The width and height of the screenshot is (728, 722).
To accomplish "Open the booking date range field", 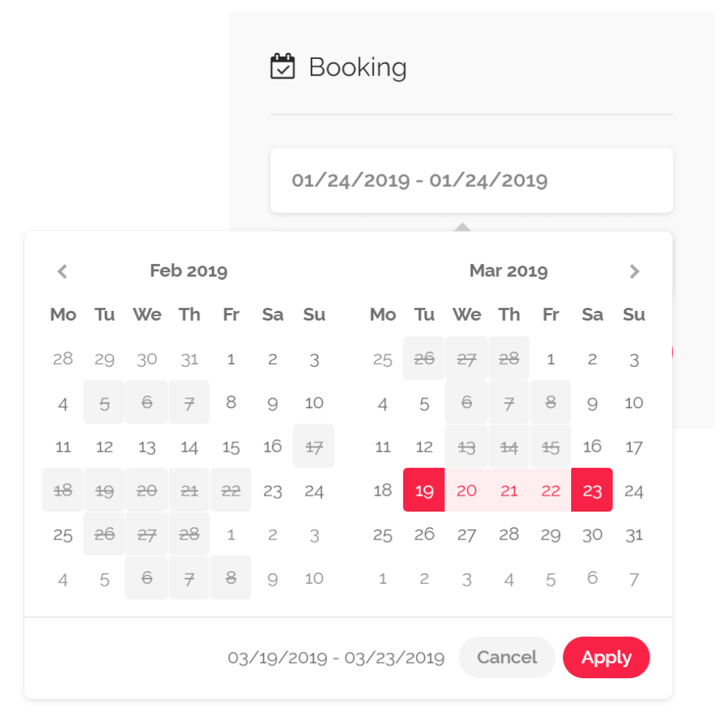I will click(472, 180).
